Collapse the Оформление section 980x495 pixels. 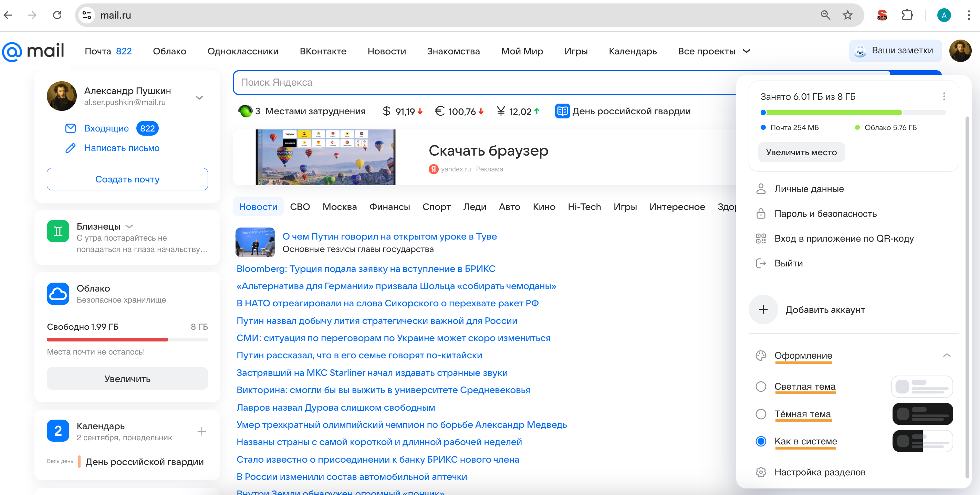[x=947, y=356]
